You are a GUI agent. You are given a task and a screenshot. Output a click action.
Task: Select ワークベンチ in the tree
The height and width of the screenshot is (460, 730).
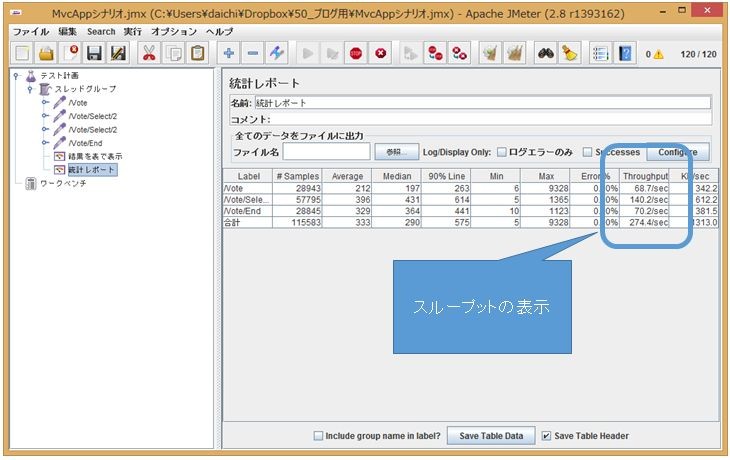(63, 183)
